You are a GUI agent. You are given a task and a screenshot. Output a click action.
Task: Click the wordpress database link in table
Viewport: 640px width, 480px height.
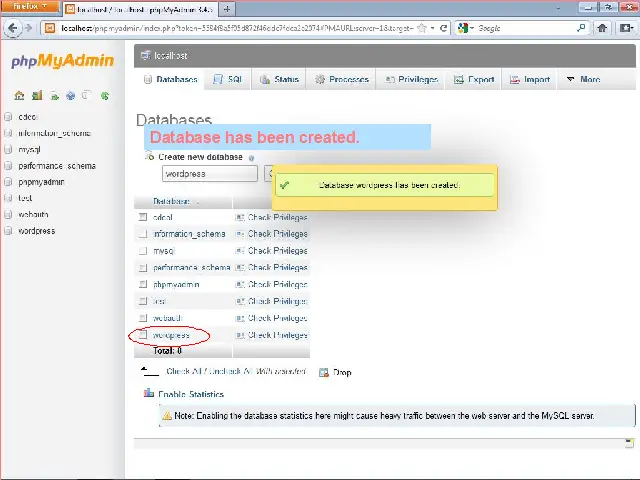click(171, 335)
